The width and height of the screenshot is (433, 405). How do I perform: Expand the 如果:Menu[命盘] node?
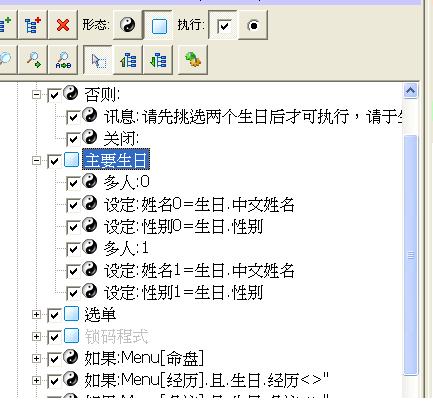(x=36, y=358)
